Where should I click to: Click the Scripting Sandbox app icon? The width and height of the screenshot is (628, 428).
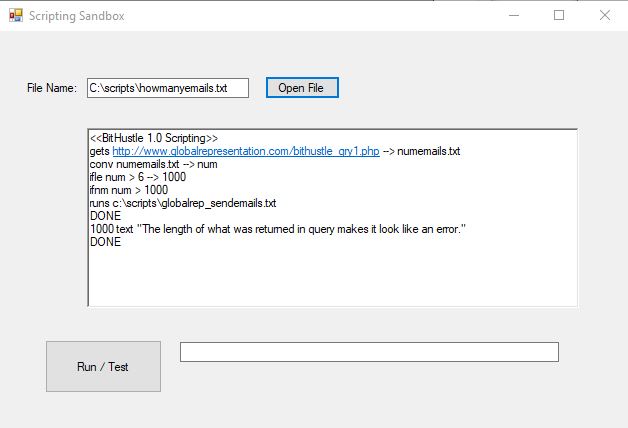coord(16,15)
